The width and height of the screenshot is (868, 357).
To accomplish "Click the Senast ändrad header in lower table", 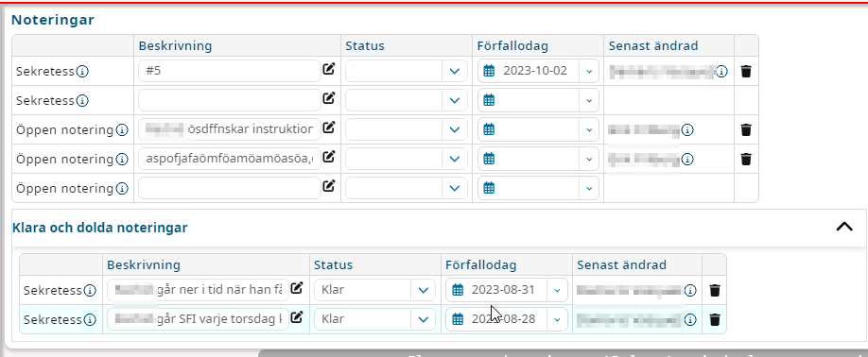I will [x=621, y=265].
